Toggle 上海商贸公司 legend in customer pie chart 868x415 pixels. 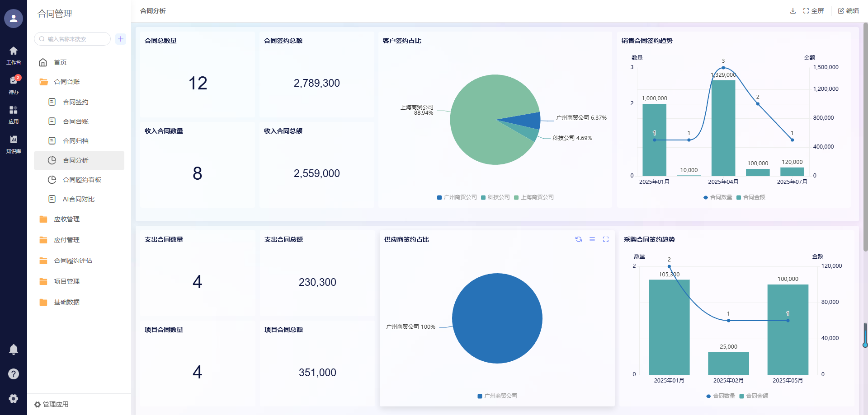click(534, 197)
